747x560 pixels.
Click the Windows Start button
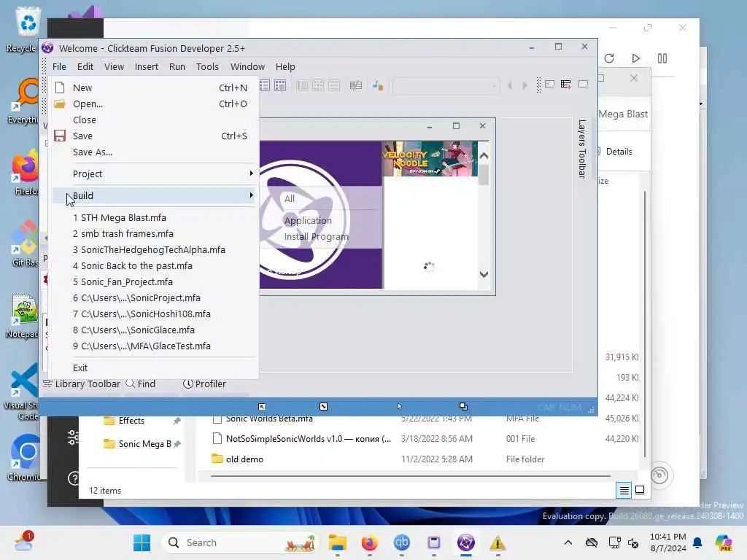pyautogui.click(x=142, y=542)
